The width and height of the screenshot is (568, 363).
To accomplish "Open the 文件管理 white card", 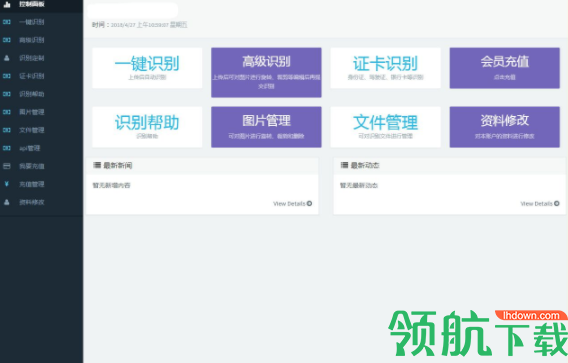I will pos(385,127).
